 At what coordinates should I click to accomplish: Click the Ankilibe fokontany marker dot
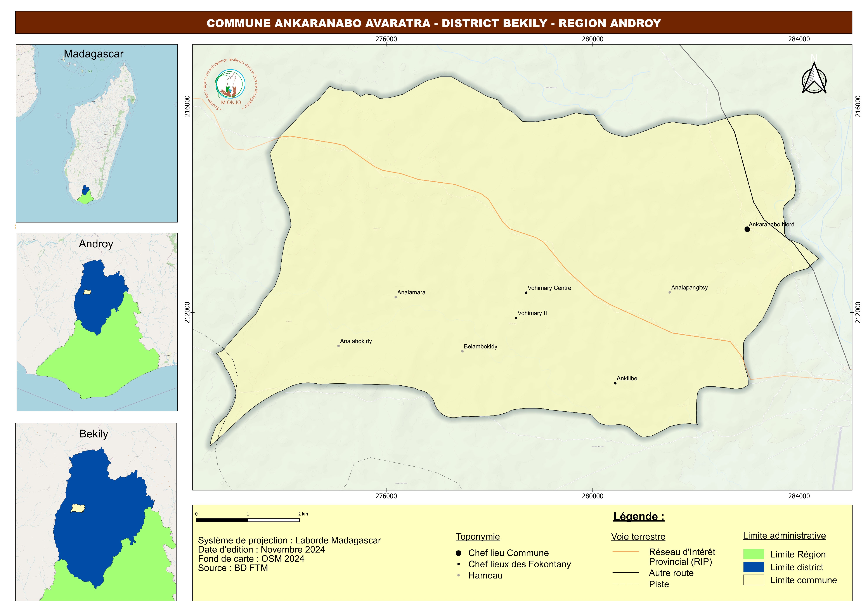click(x=615, y=383)
